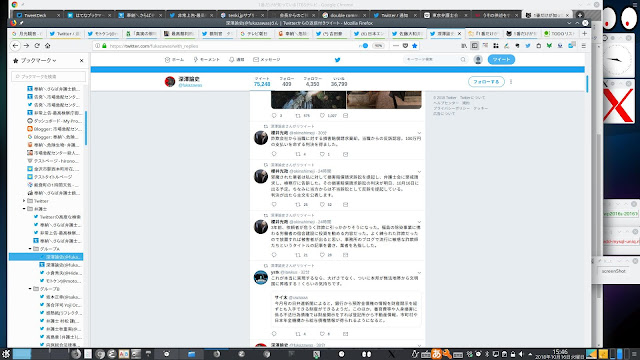
Task: Open the メッセージ tab in the Twitter navigation
Action: (267, 60)
